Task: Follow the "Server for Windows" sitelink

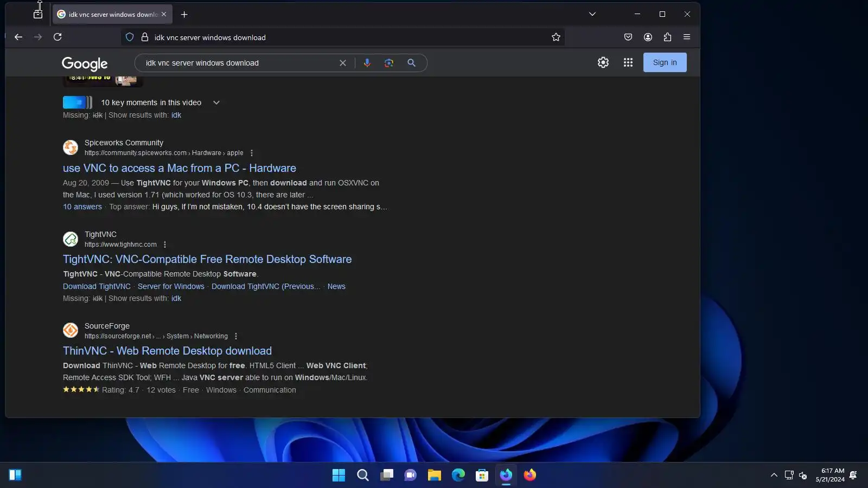Action: pos(171,286)
